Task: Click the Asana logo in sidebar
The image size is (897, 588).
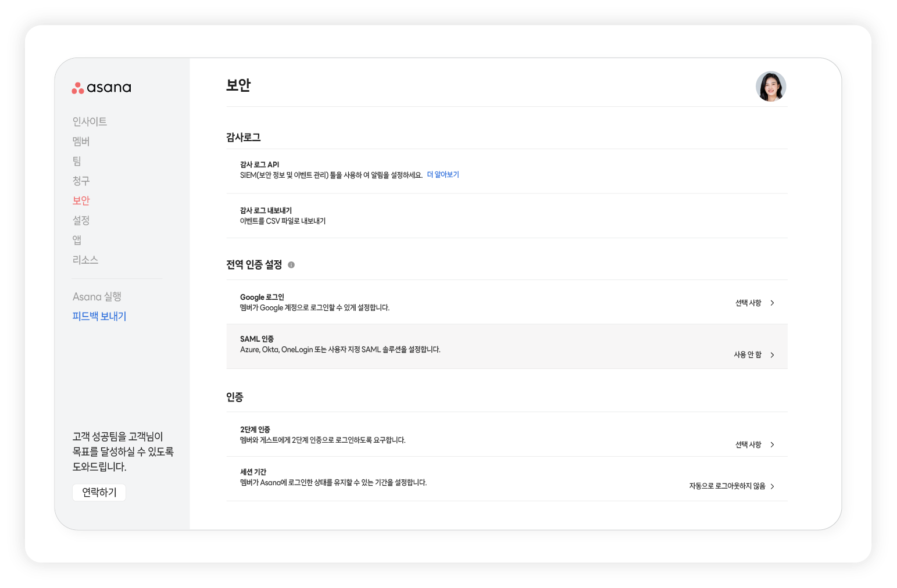Action: [x=101, y=88]
